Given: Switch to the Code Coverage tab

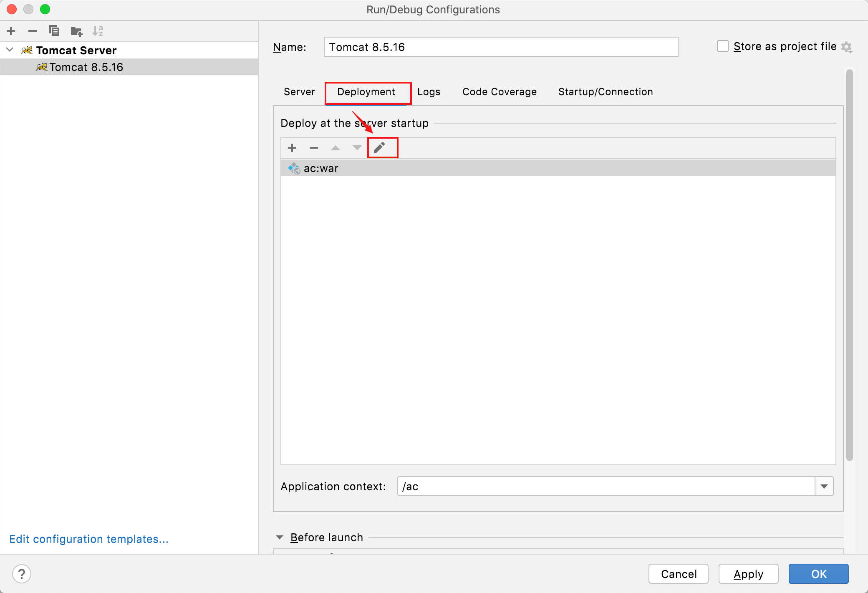Looking at the screenshot, I should tap(500, 92).
